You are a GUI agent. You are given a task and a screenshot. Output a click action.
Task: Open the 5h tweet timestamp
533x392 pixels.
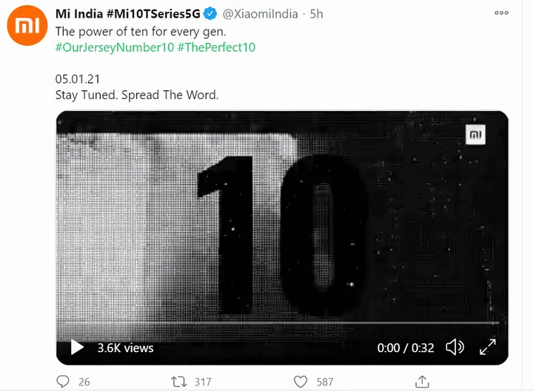tap(316, 14)
